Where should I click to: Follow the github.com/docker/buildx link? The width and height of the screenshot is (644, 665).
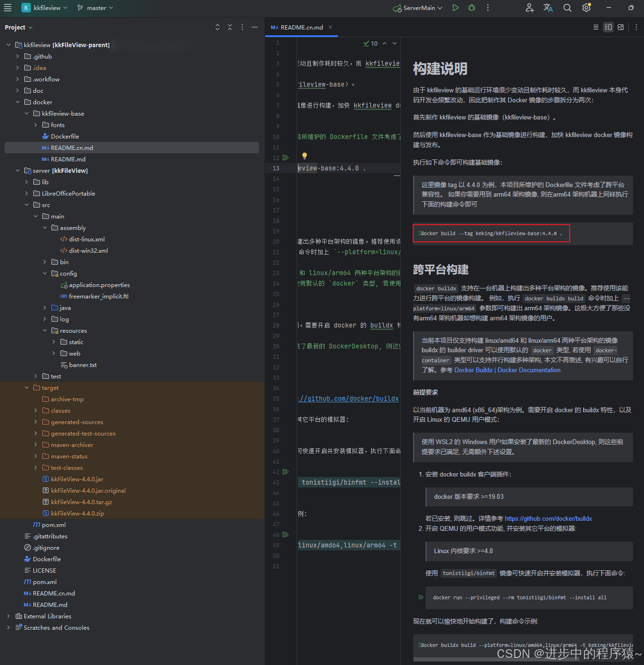(548, 518)
